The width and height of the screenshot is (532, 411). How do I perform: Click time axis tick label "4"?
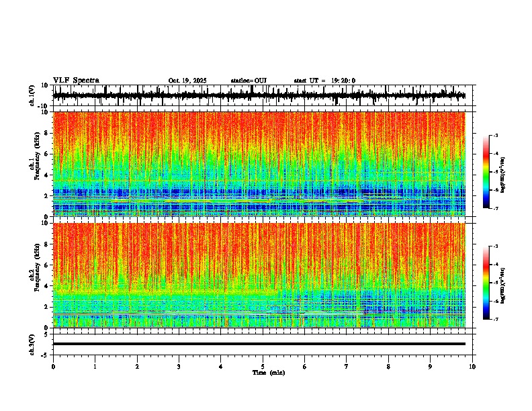(221, 367)
